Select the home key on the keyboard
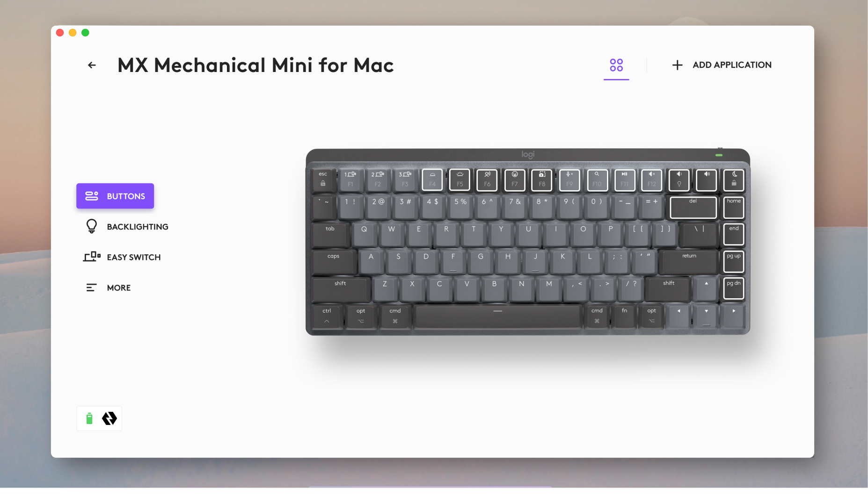 click(x=733, y=207)
